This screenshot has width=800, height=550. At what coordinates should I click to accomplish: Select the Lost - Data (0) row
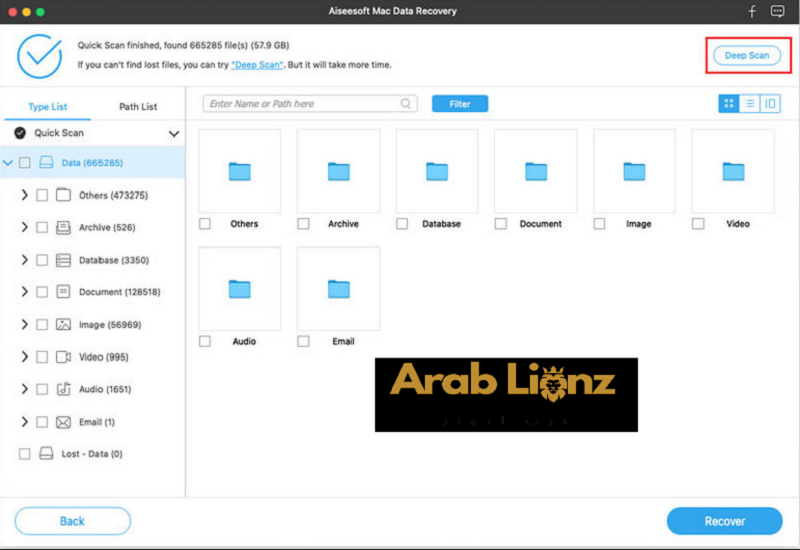tap(92, 454)
